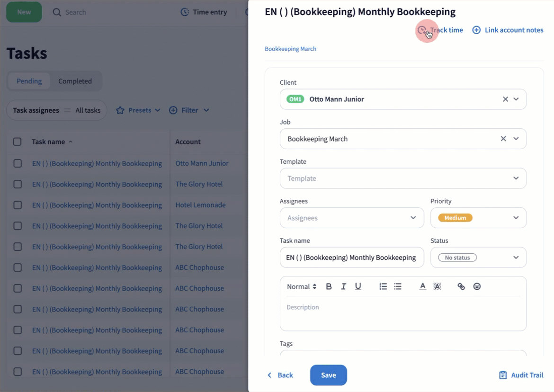Click the Bold formatting icon
Viewport: 554px width, 392px height.
pos(329,286)
